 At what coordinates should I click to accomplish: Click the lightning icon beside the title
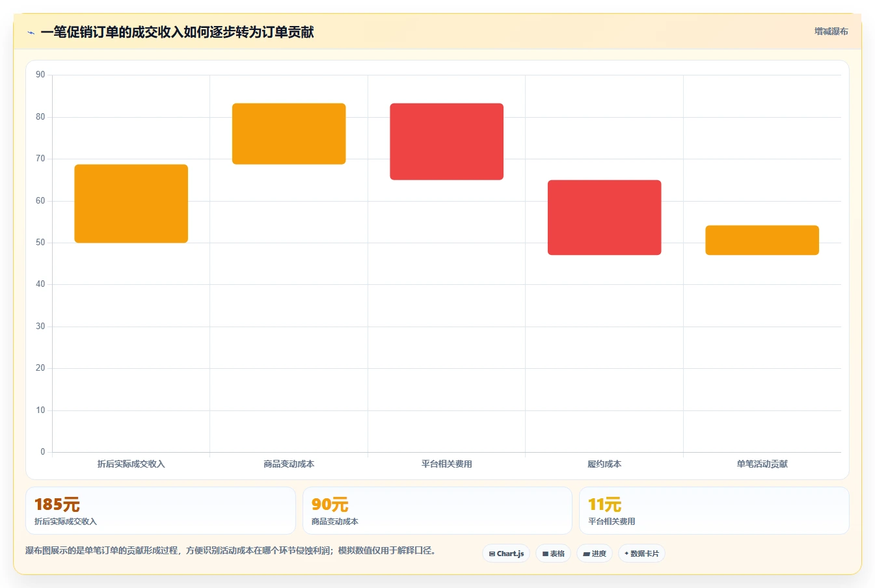point(31,33)
